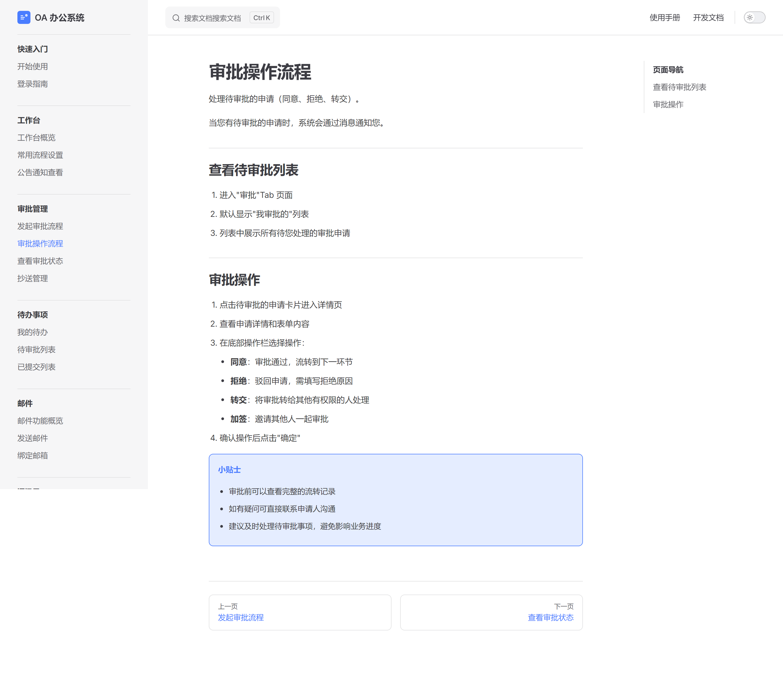
Task: Click the 工作台 sidebar group title
Action: [29, 120]
